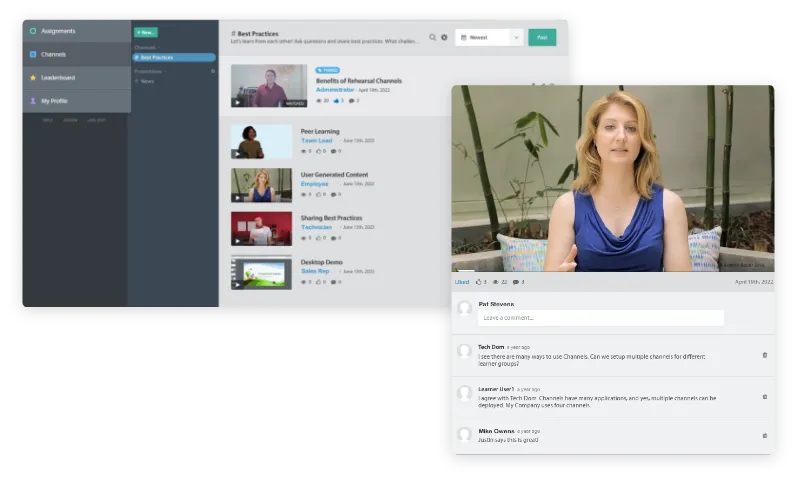Click the comment bubble icon on Peer Learning
Viewport: 797px width, 480px height.
tap(334, 151)
